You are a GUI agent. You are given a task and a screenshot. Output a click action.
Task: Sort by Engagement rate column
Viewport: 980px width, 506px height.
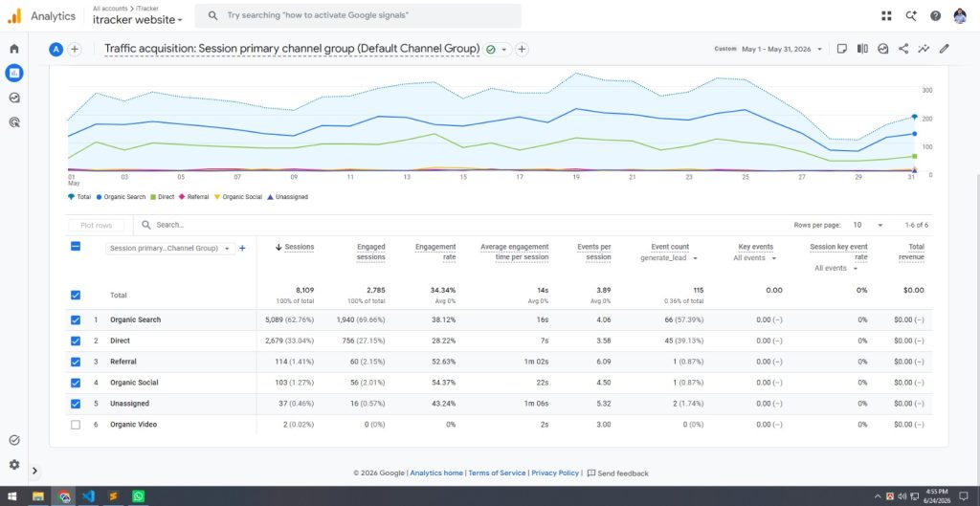coord(435,252)
